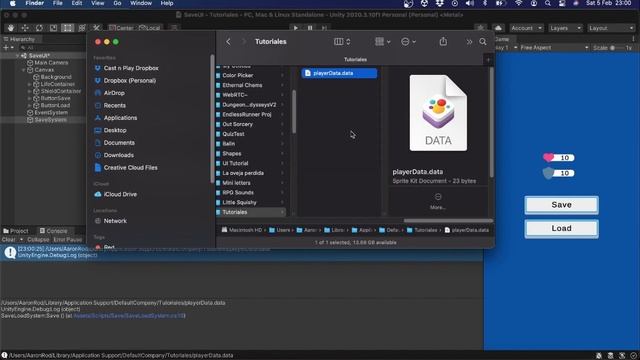Expand the Canvas object in Hierarchy
The width and height of the screenshot is (640, 360).
[x=24, y=70]
